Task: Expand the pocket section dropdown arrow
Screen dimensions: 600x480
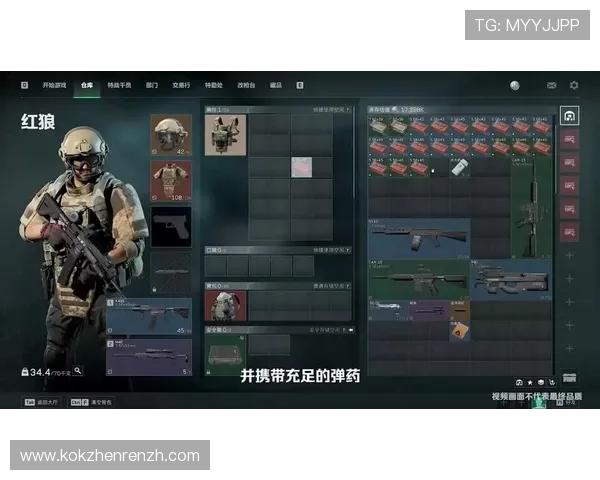Action: tap(347, 250)
